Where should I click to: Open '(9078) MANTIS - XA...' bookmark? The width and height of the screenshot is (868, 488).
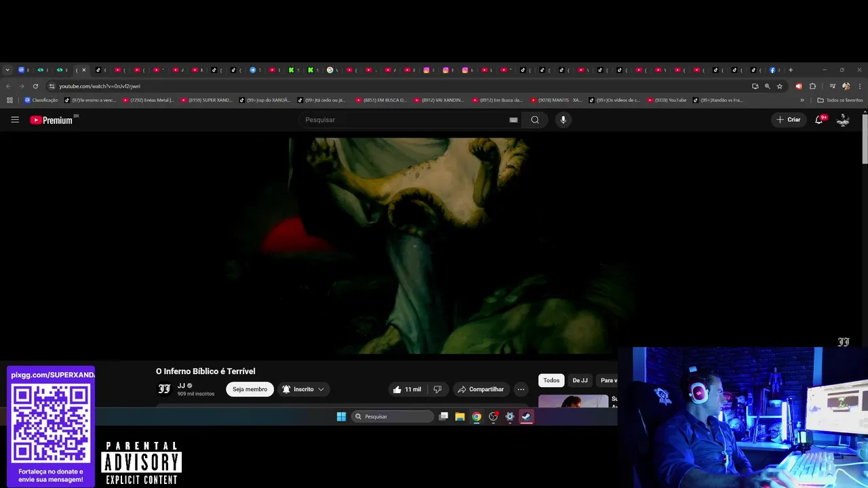click(x=557, y=100)
